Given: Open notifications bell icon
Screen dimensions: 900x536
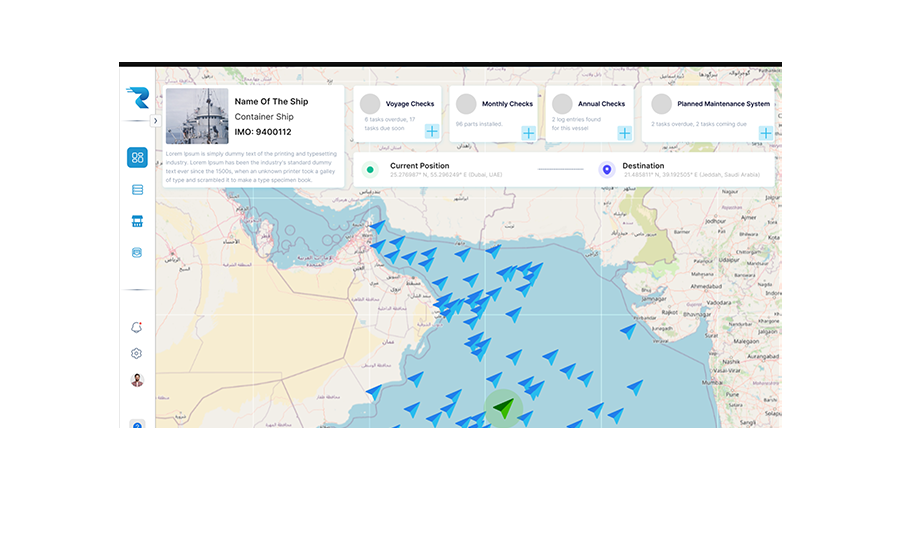Looking at the screenshot, I should 137,327.
